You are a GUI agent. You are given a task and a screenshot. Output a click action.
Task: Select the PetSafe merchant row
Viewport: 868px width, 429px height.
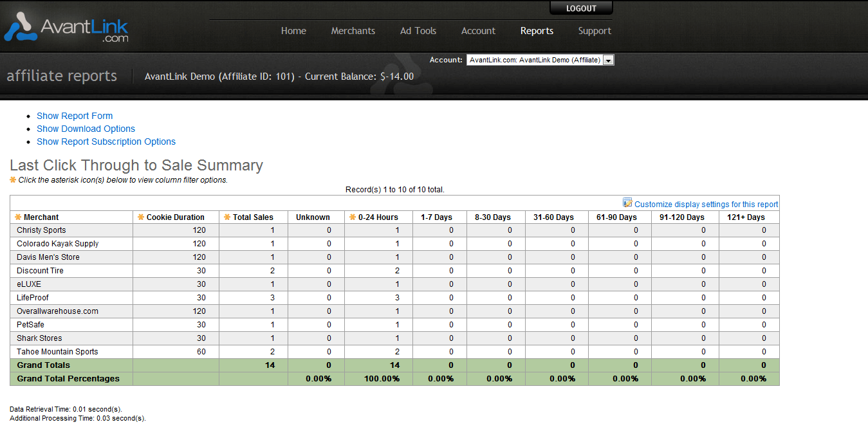[394, 325]
